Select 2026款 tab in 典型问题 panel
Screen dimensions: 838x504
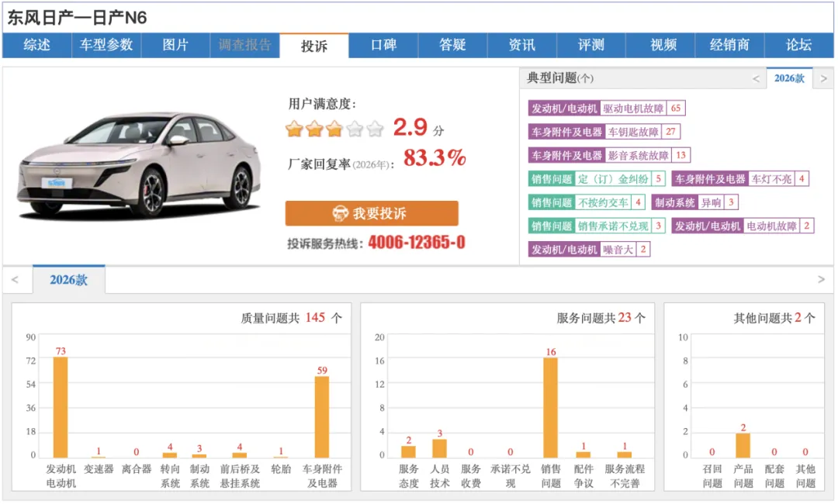(789, 78)
